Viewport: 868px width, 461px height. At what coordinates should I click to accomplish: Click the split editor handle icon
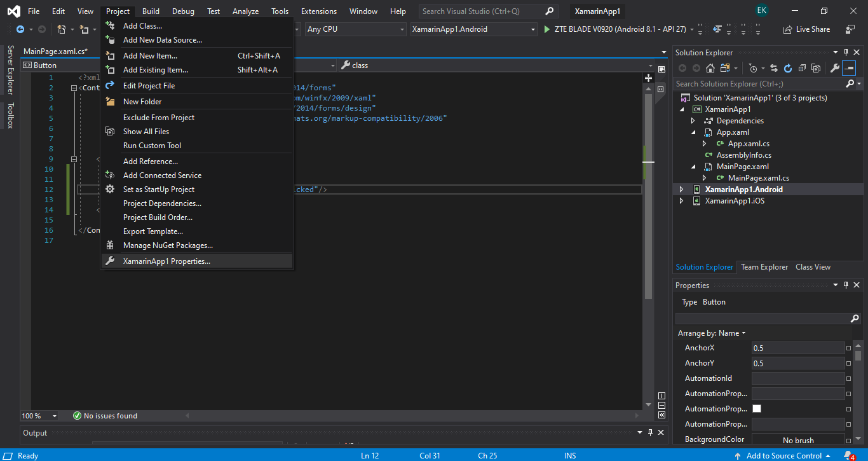pyautogui.click(x=649, y=78)
